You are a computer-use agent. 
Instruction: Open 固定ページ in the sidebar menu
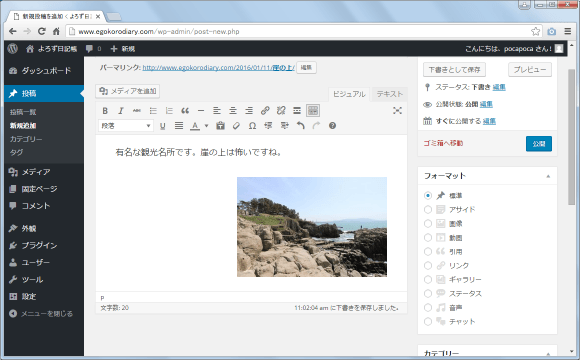tap(44, 189)
